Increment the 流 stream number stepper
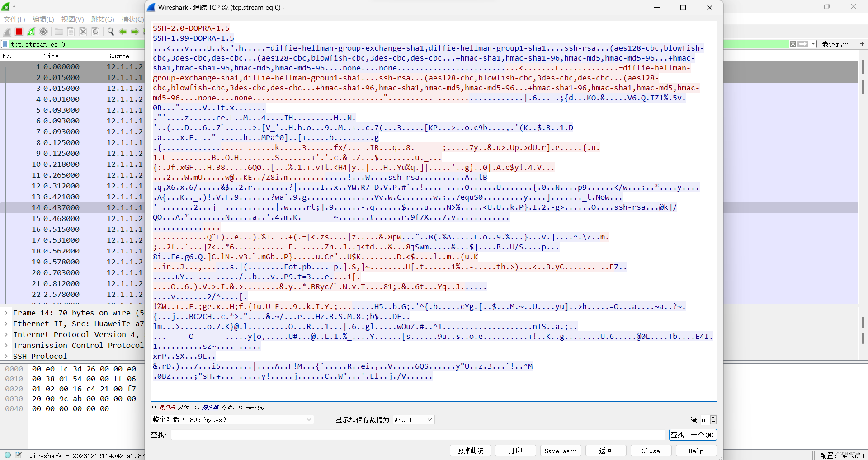 coord(713,417)
